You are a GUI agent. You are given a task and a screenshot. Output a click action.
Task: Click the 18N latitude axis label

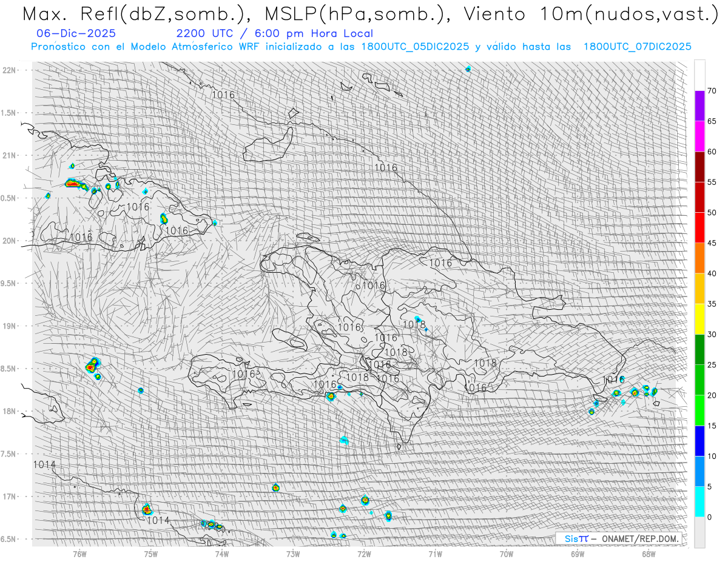click(9, 411)
